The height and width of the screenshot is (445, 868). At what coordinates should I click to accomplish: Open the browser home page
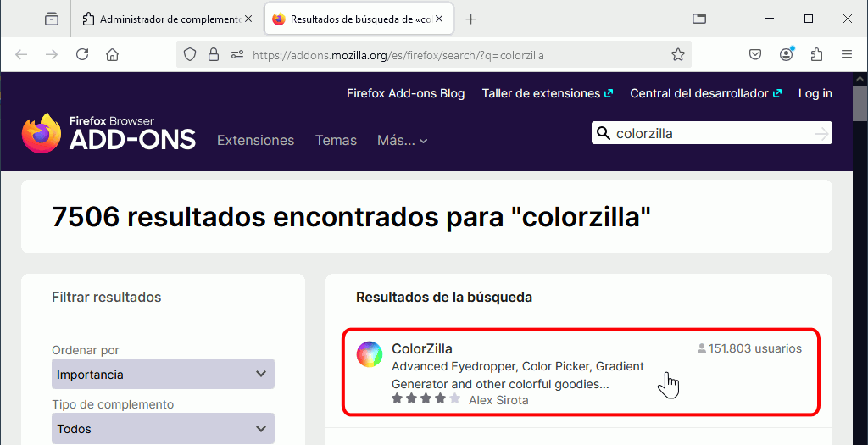coord(113,54)
